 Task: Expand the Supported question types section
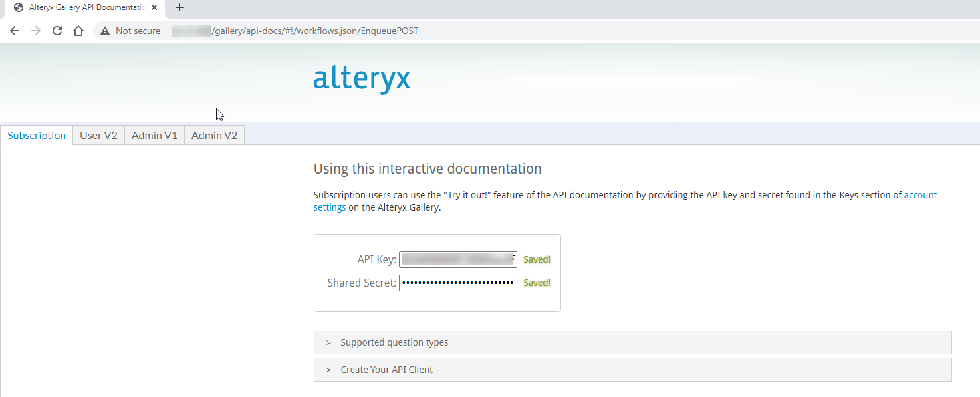[394, 342]
